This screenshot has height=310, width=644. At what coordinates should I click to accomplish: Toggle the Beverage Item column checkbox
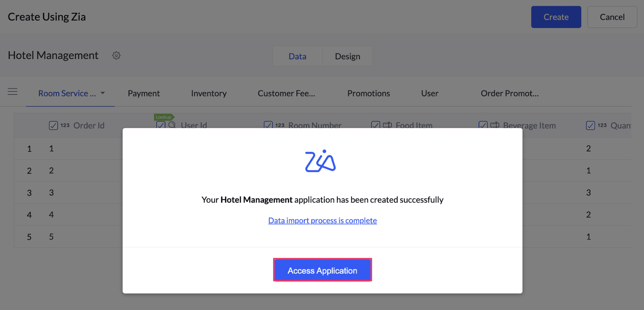pyautogui.click(x=483, y=125)
